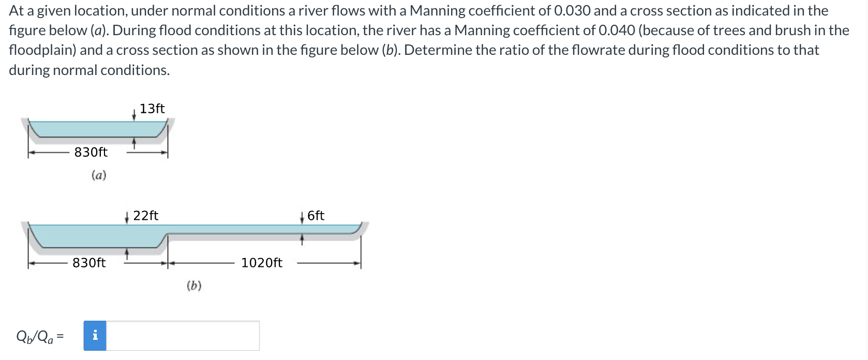The image size is (868, 360).
Task: Click the 830ft width label in figure (a)
Action: point(91,153)
